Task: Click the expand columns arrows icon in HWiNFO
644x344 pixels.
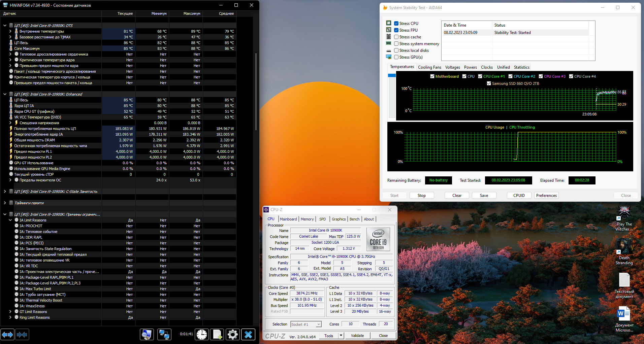Action: tap(7, 334)
